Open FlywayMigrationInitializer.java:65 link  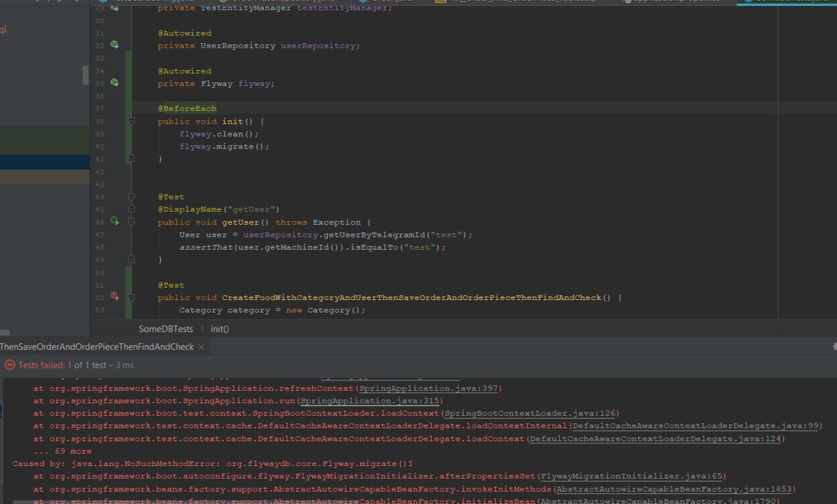pyautogui.click(x=630, y=476)
